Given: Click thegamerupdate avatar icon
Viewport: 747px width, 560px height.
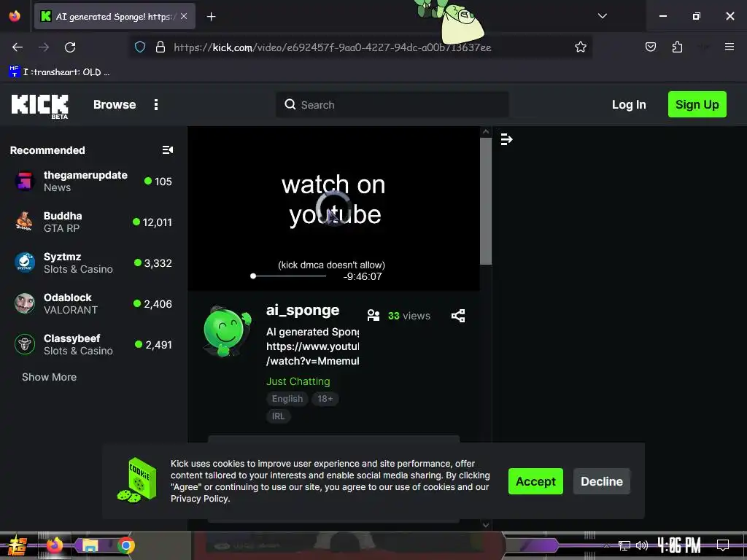Looking at the screenshot, I should tap(25, 182).
